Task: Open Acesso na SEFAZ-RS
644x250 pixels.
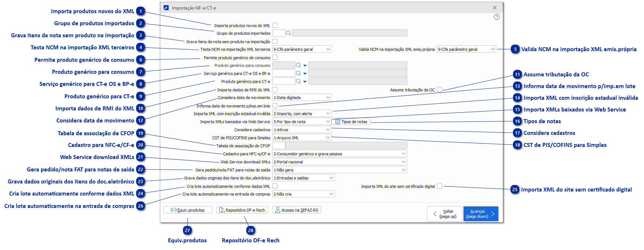Action: [297, 210]
